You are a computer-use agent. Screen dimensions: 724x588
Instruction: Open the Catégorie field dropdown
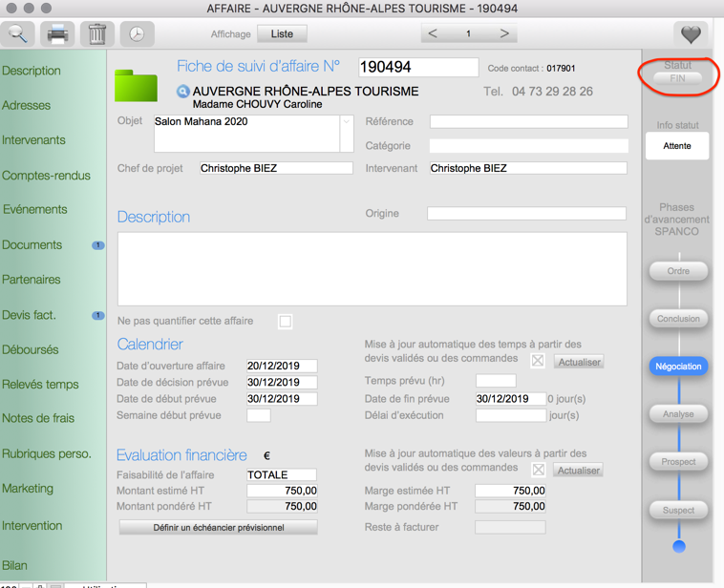click(x=528, y=146)
